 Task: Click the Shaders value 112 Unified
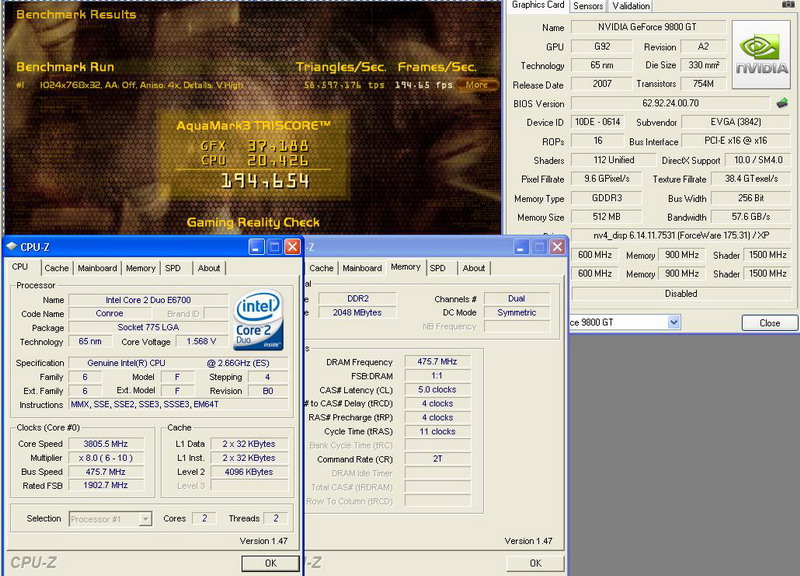(614, 160)
